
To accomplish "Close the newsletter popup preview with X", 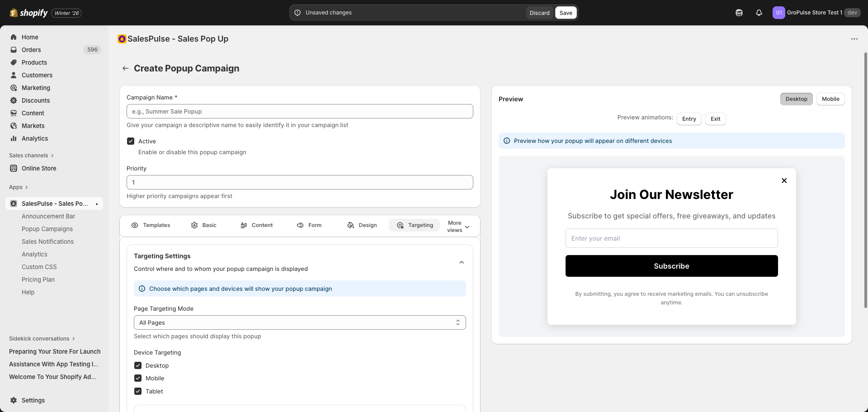I will 784,180.
